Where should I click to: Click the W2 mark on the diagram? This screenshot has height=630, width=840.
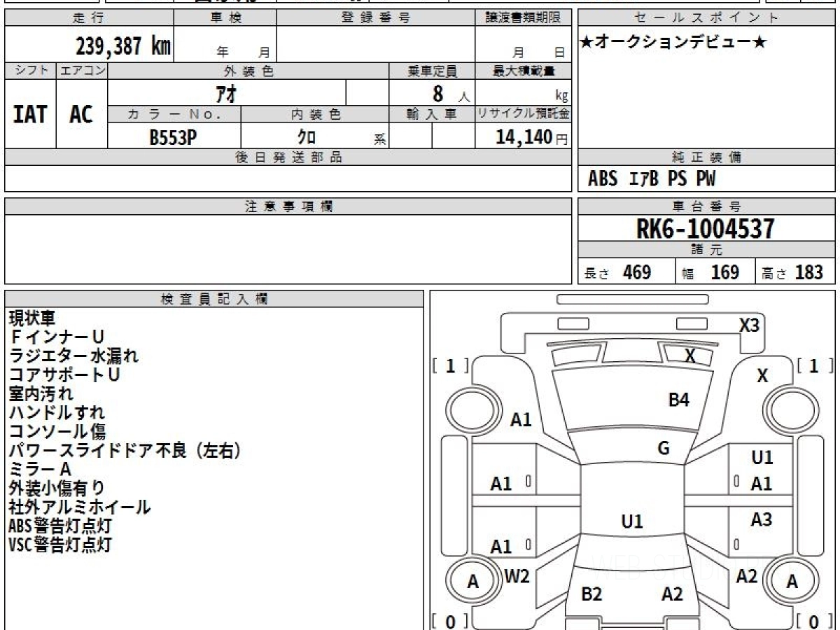(x=517, y=577)
